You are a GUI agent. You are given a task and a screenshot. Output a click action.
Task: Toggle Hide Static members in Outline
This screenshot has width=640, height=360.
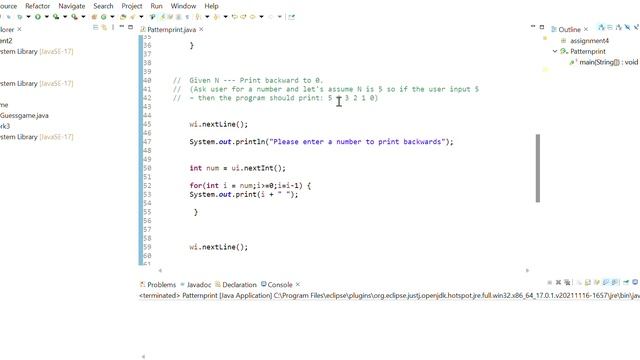(x=636, y=27)
